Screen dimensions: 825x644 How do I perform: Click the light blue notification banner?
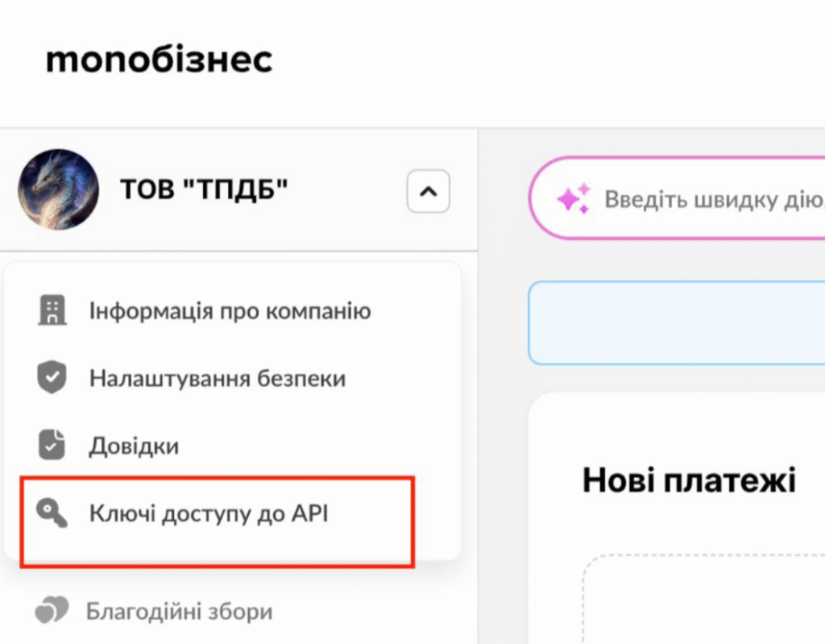click(x=677, y=323)
